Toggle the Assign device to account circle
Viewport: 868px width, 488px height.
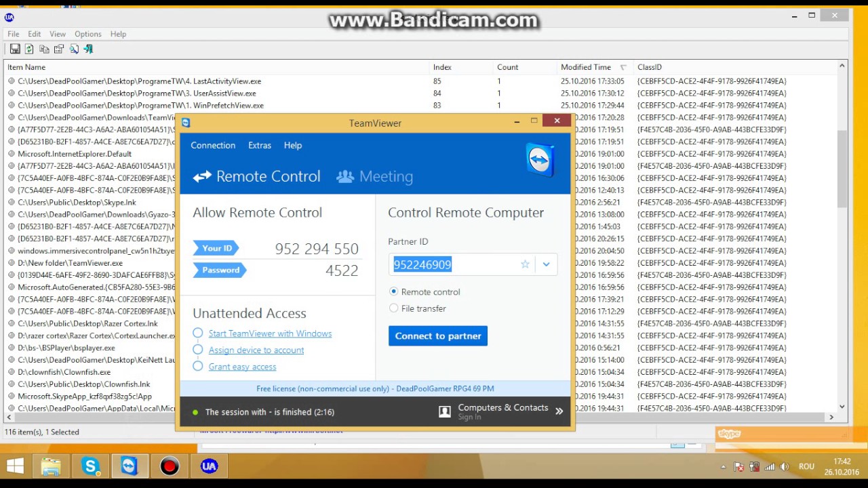pos(197,350)
